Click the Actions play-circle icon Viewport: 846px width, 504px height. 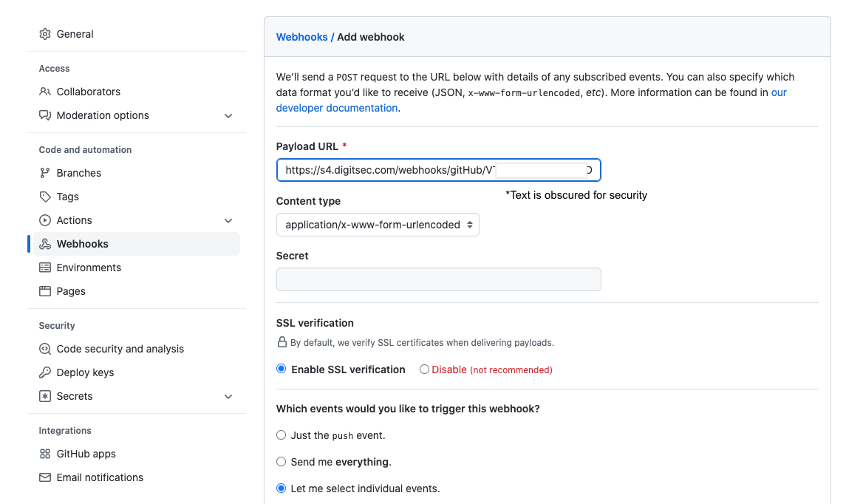[45, 220]
